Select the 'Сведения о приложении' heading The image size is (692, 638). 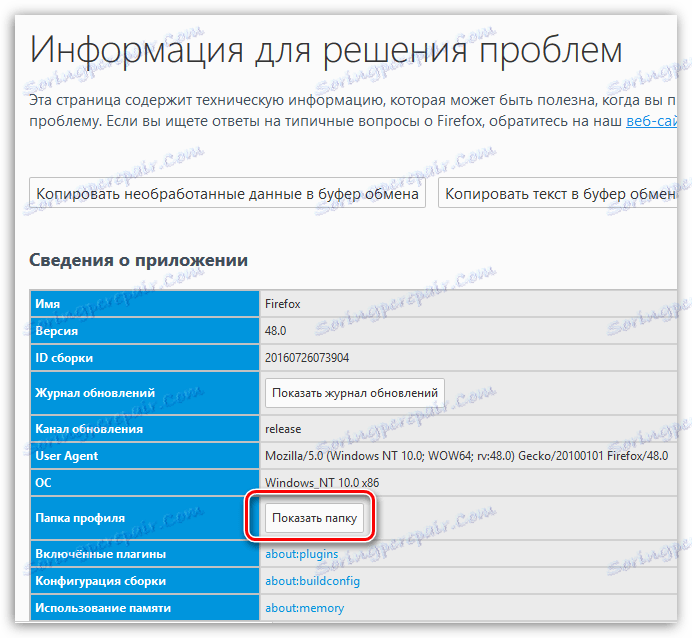point(139,260)
